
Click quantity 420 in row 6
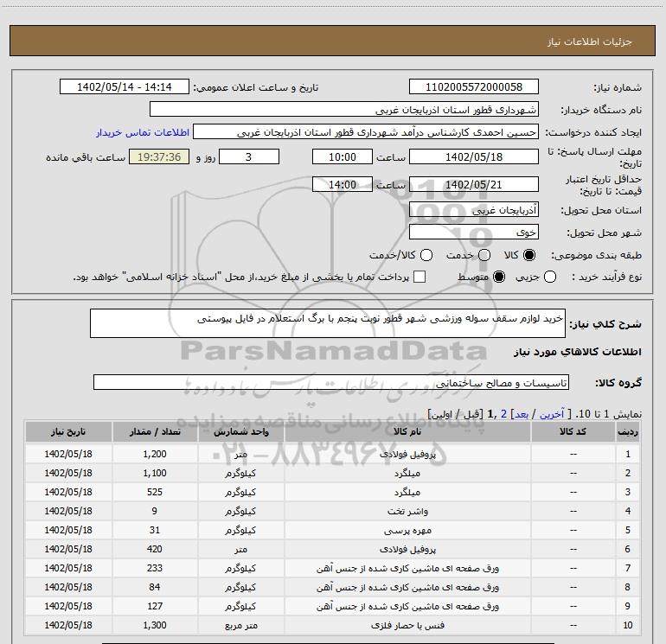pyautogui.click(x=155, y=549)
